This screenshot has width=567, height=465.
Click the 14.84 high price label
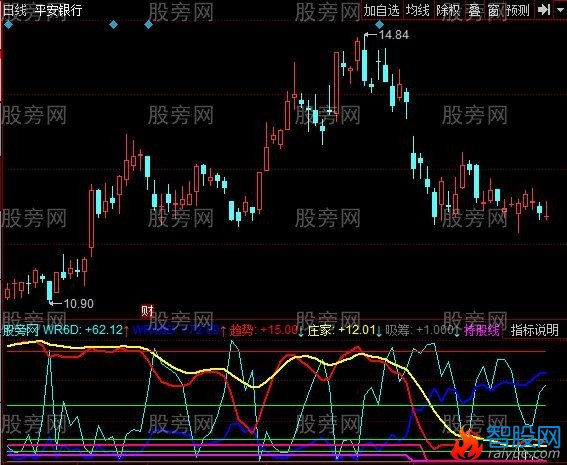coord(393,35)
